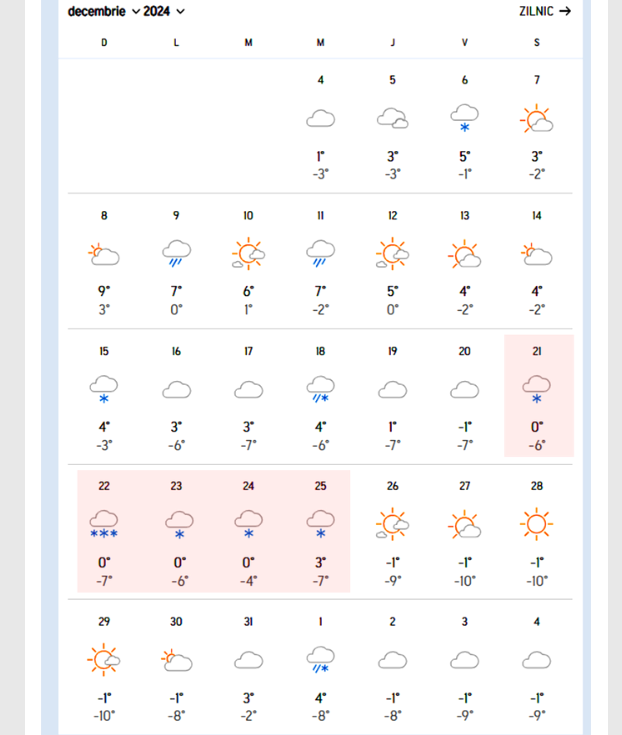Expand the 2024 year dropdown
This screenshot has width=622, height=735.
pyautogui.click(x=164, y=12)
